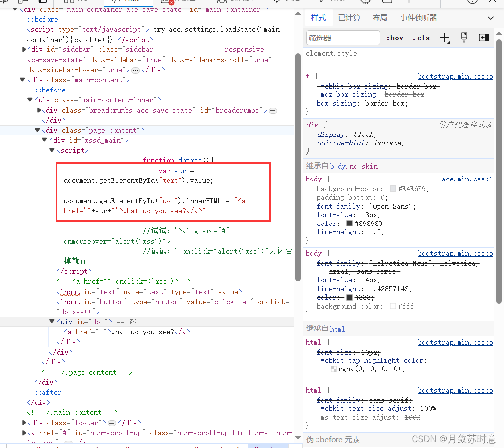504x448 pixels.
Task: Select the ::after pseudo-element row
Action: tap(48, 392)
